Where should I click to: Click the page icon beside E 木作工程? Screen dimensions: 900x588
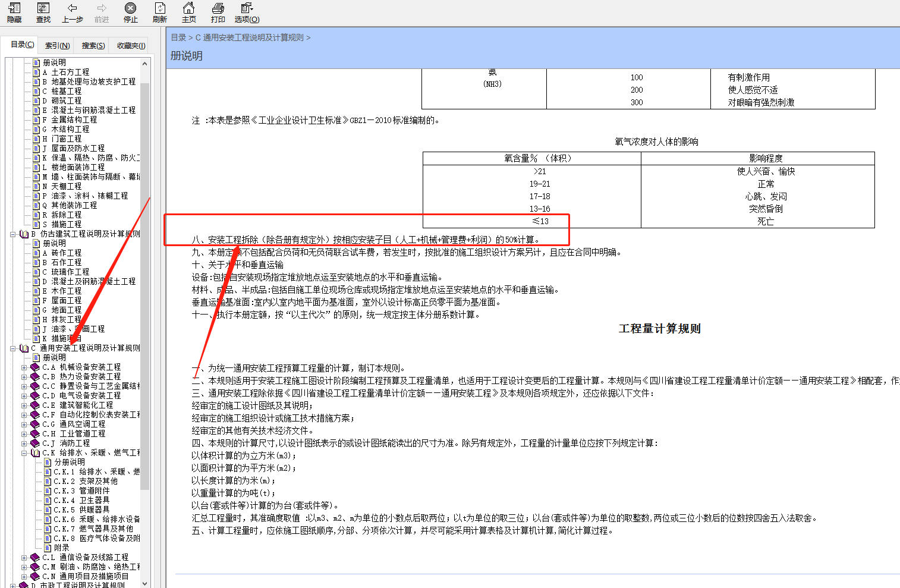[x=36, y=291]
